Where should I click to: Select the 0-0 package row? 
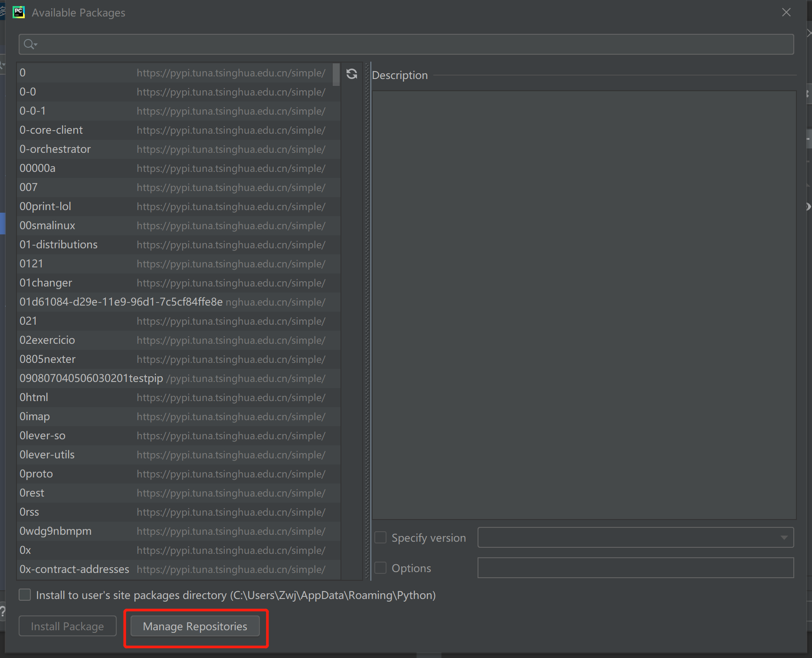point(179,92)
